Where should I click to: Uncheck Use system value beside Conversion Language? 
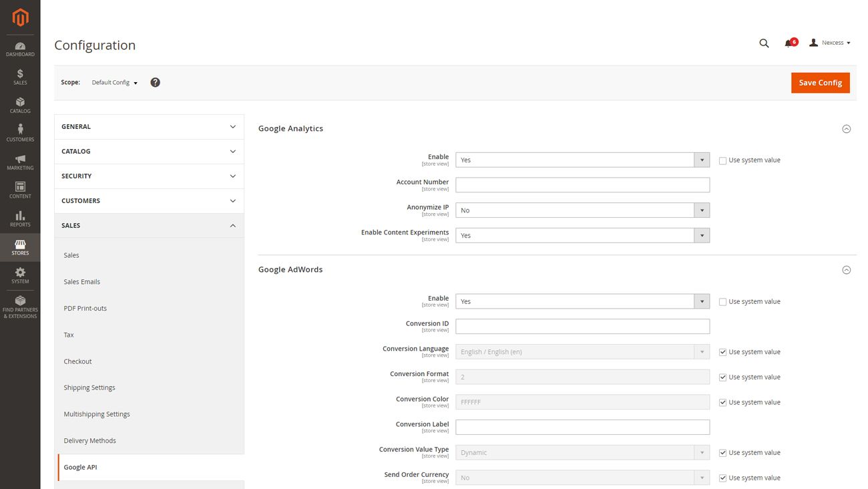pyautogui.click(x=722, y=351)
